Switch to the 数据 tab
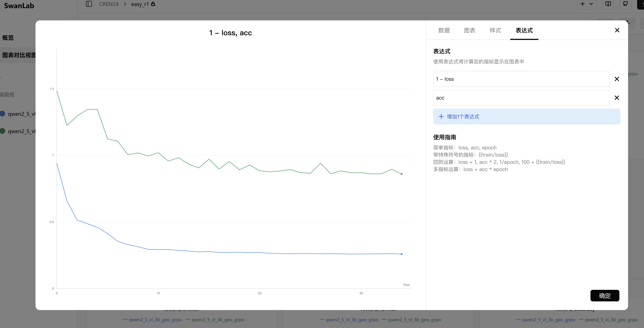This screenshot has width=644, height=328. tap(444, 30)
